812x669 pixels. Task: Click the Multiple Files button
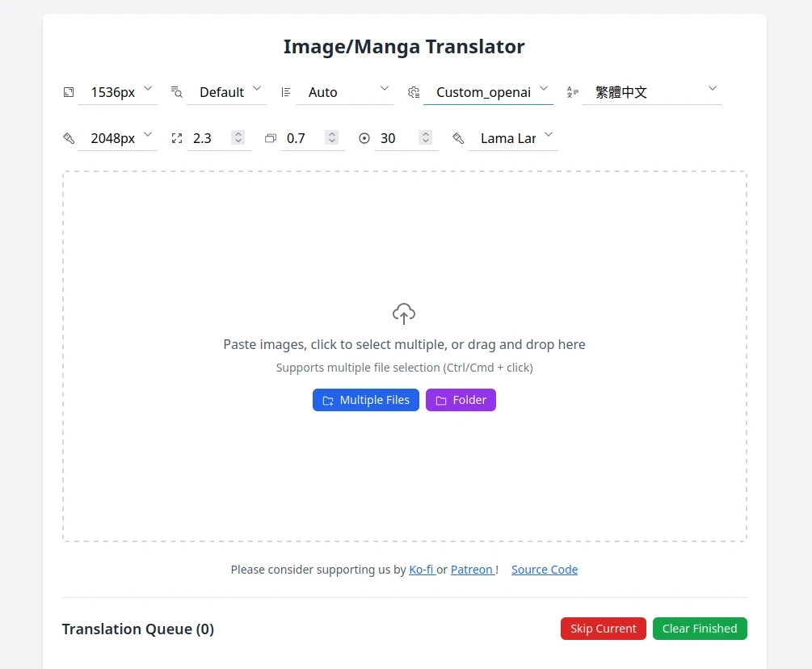click(x=366, y=400)
